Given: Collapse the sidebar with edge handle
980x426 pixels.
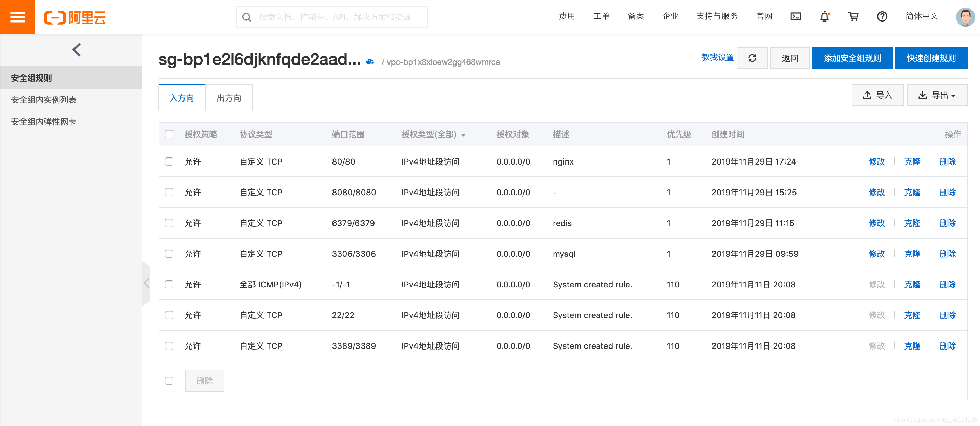Looking at the screenshot, I should (x=147, y=283).
